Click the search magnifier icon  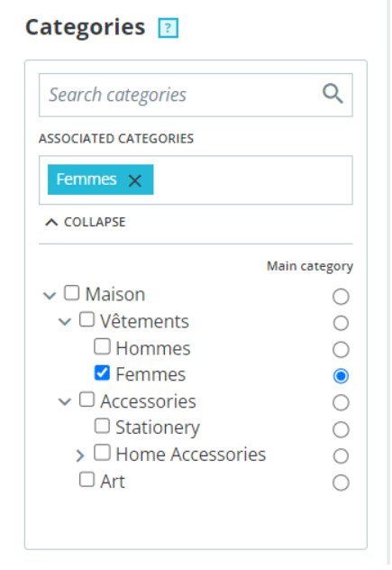[333, 94]
